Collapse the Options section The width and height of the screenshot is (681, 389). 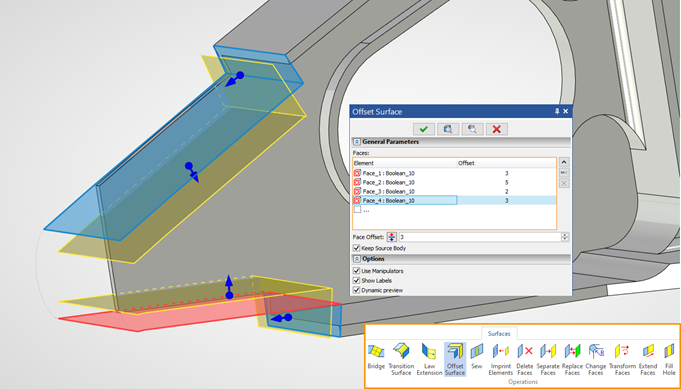[x=357, y=259]
